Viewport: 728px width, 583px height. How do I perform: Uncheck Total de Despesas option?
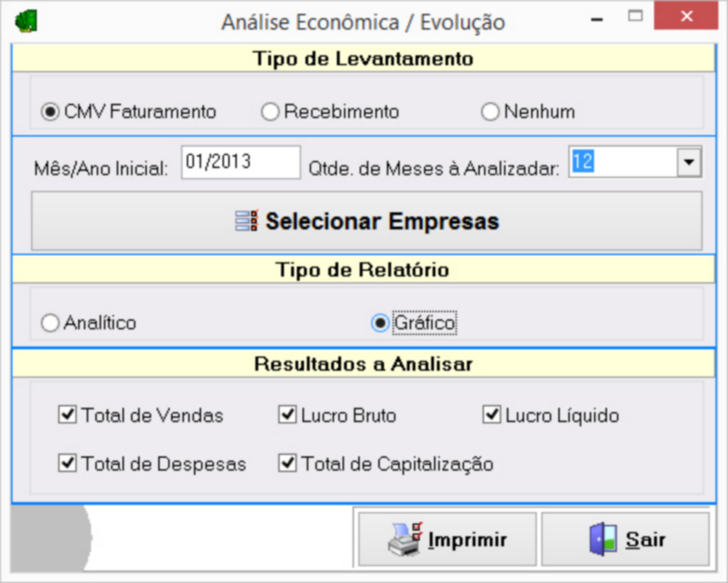(x=66, y=464)
